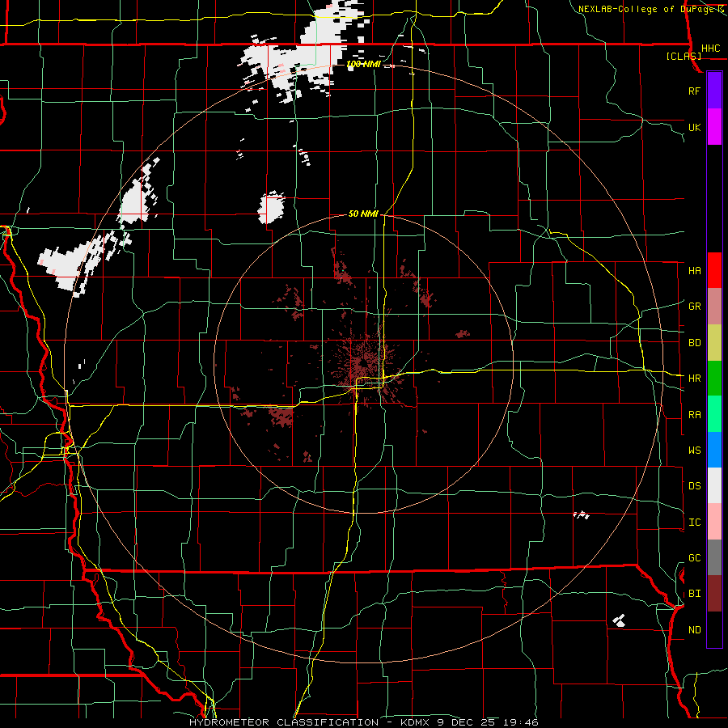Image resolution: width=728 pixels, height=728 pixels.
Task: Click the BD legend label
Action: (x=694, y=343)
